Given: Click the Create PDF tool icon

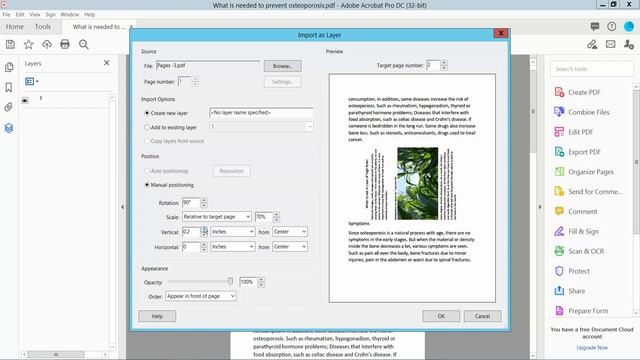Looking at the screenshot, I should (x=559, y=92).
